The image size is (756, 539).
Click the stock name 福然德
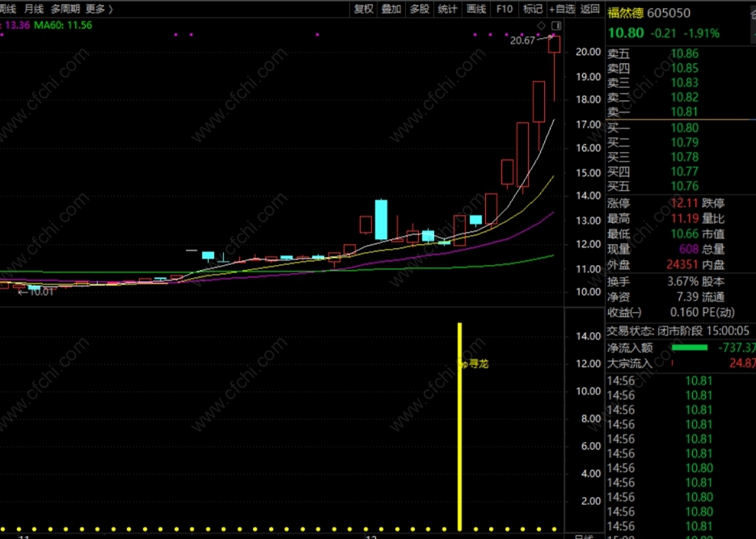(x=625, y=13)
